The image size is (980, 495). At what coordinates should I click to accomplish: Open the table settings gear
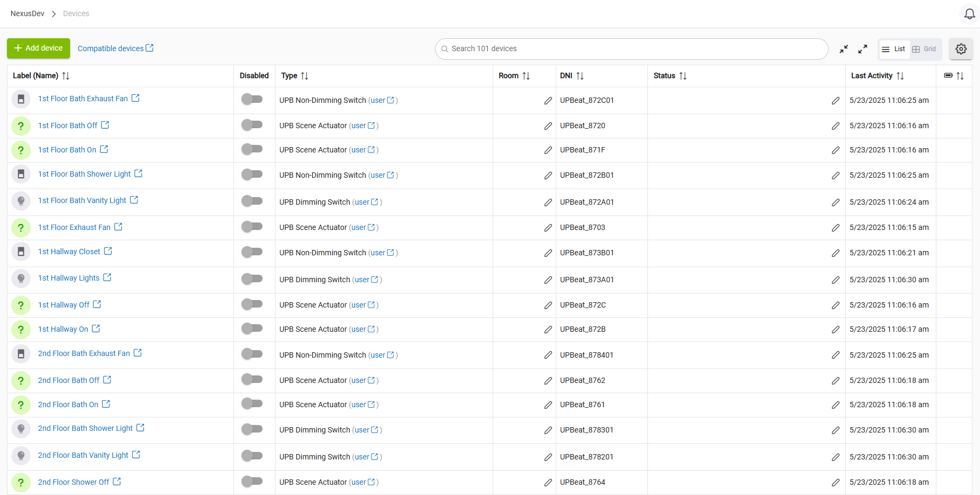coord(961,49)
